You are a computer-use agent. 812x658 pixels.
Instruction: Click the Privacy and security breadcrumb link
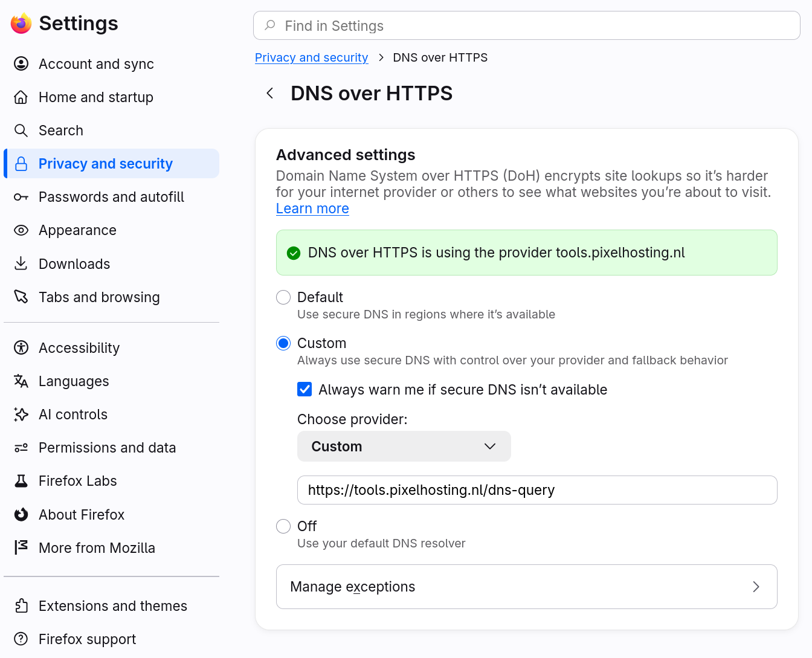(x=311, y=57)
